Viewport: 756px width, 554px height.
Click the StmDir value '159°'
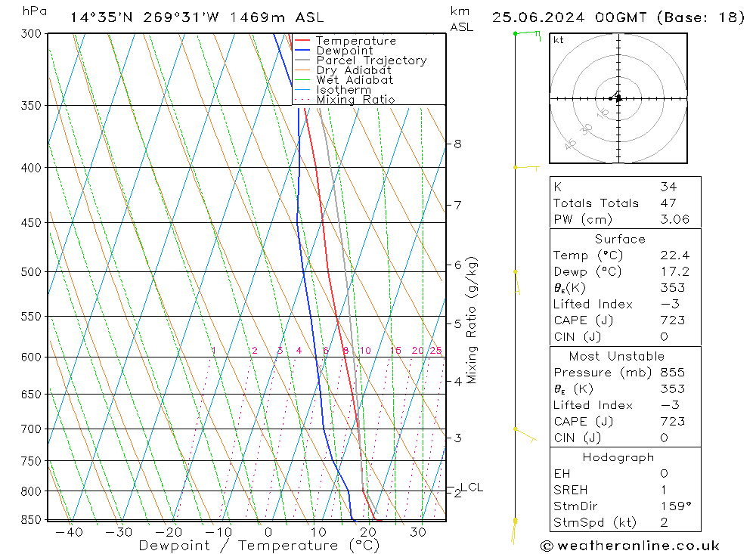(x=676, y=506)
